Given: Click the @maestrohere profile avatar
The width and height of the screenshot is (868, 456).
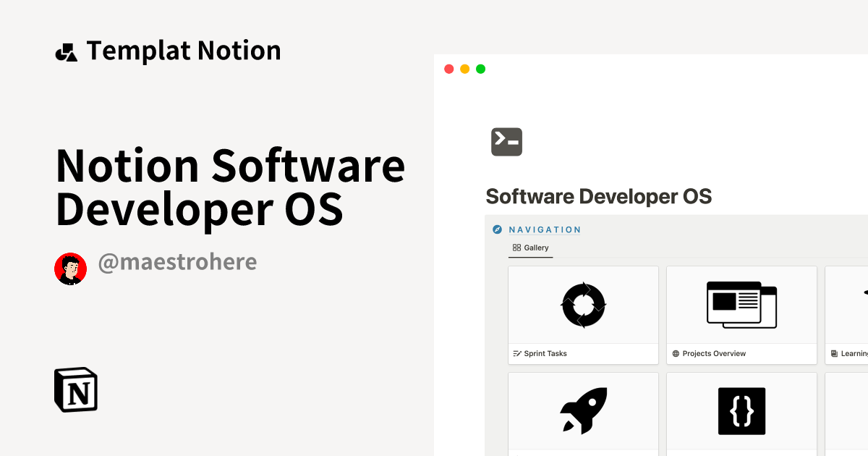Looking at the screenshot, I should [70, 269].
